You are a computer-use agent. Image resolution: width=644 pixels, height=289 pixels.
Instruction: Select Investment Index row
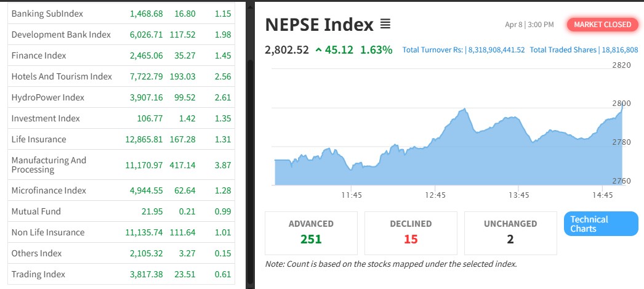pos(46,118)
